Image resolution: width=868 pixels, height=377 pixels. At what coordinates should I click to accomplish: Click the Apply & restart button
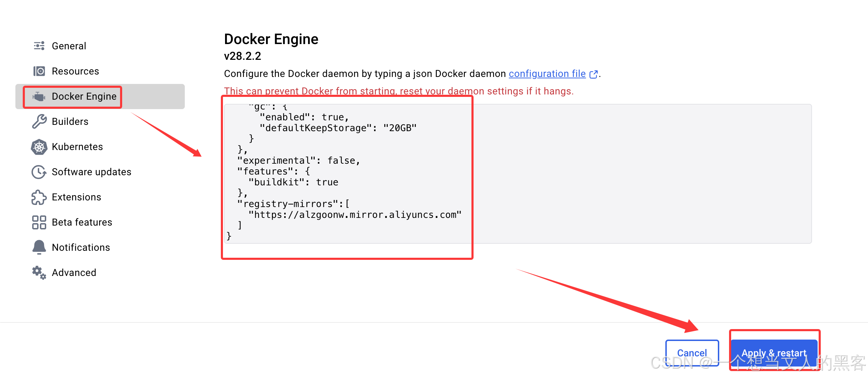(x=774, y=353)
